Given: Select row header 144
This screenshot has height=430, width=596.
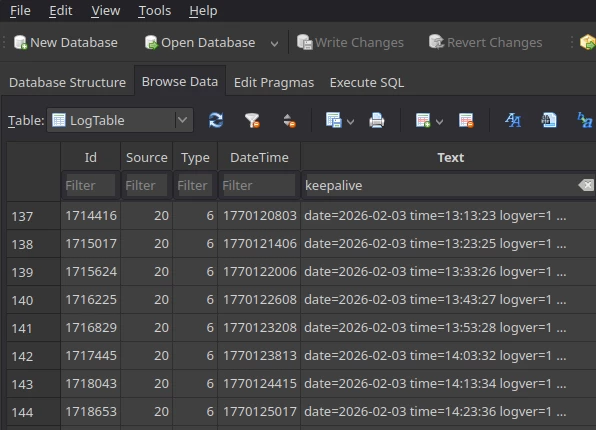Looking at the screenshot, I should point(33,412).
